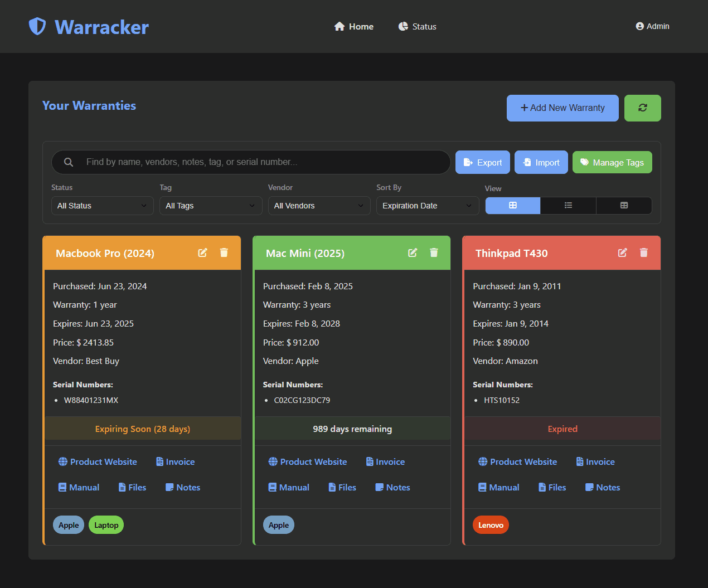Open Macbook Pro Files
Screen dimensions: 708x588
[133, 487]
